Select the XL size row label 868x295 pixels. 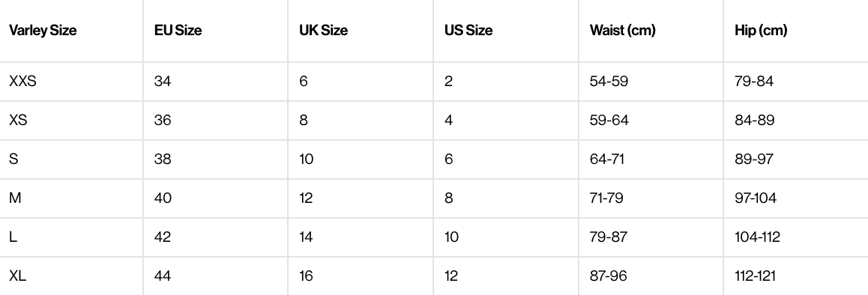tap(18, 276)
